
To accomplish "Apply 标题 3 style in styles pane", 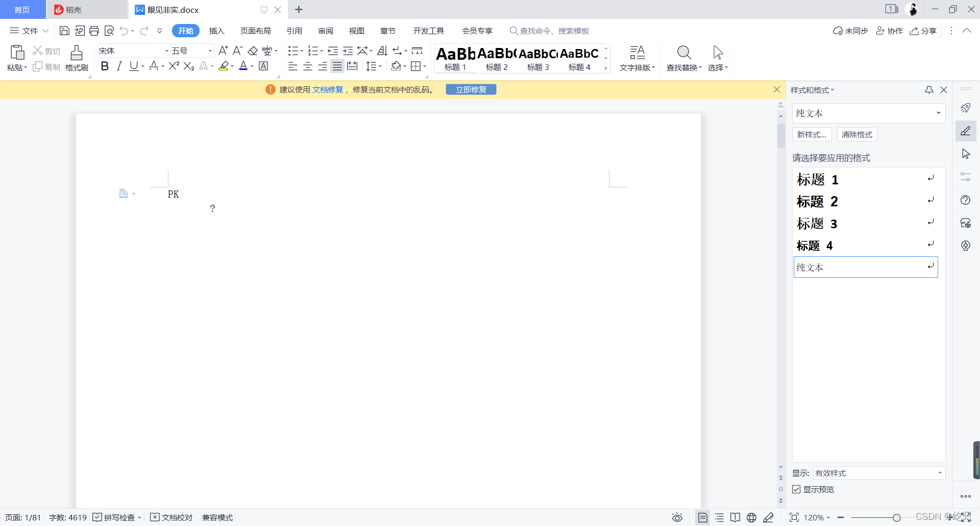I will pyautogui.click(x=866, y=223).
